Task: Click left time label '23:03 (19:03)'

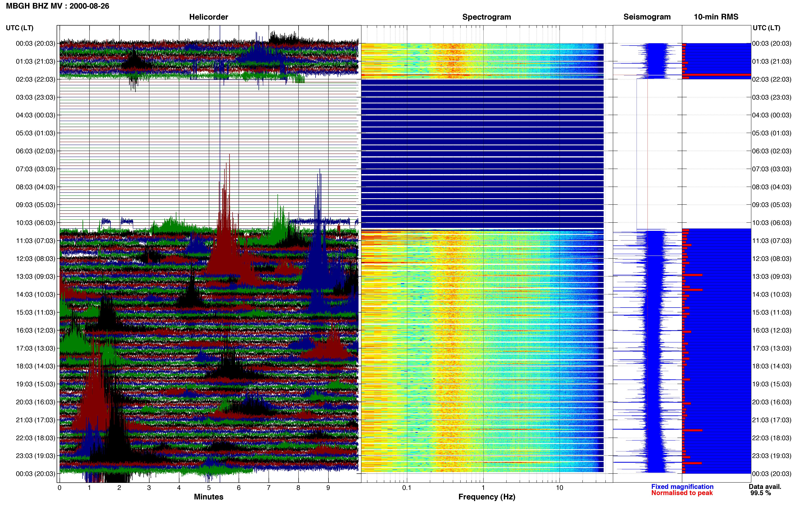Action: (35, 456)
